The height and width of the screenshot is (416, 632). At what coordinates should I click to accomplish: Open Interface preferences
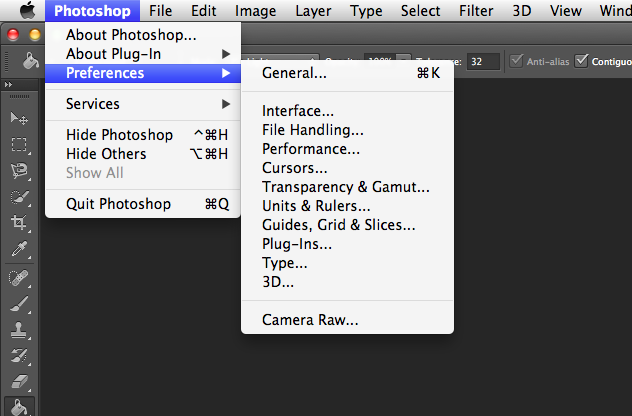347,111
